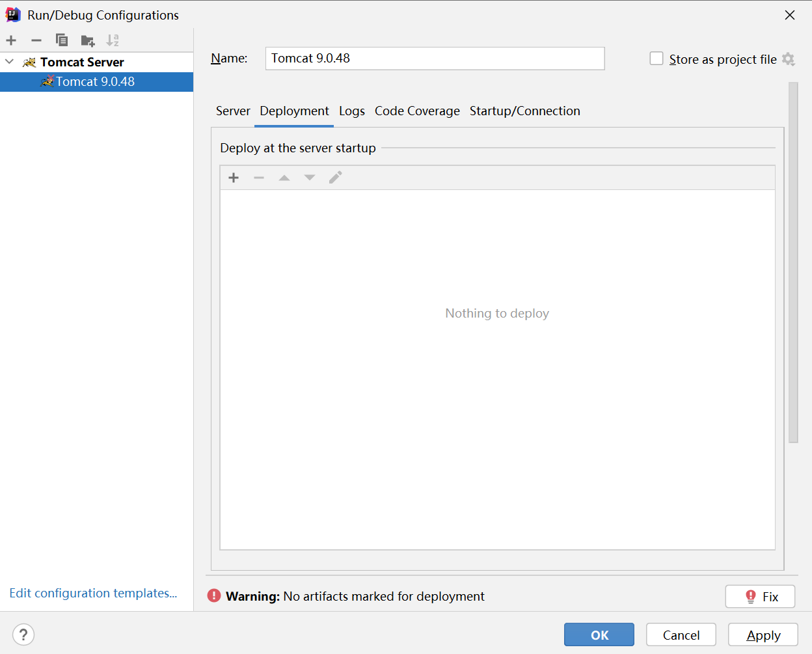Click into the Name input field

(x=435, y=59)
